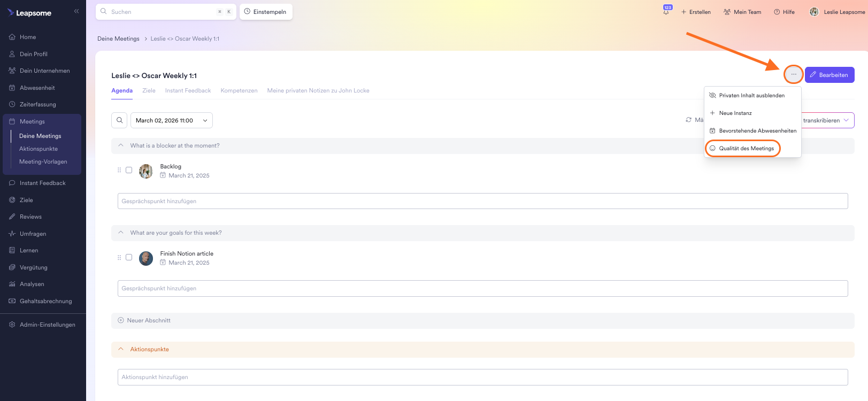Select Qualität des Meetings menu entry

[x=746, y=148]
